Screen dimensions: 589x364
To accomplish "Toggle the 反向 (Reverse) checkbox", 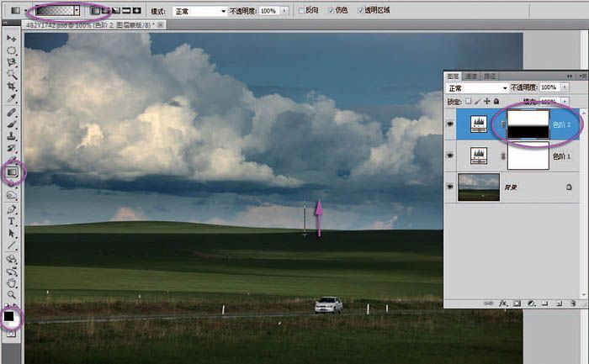I will pyautogui.click(x=303, y=11).
